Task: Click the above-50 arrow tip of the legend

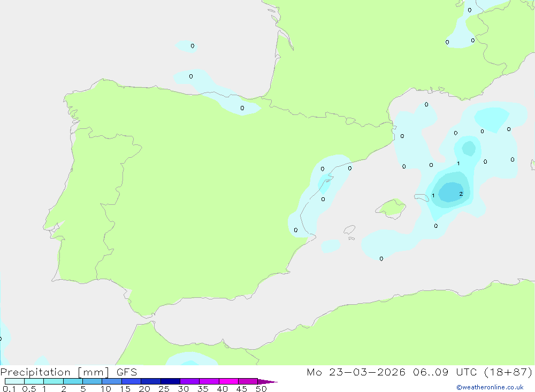Action: click(x=267, y=381)
